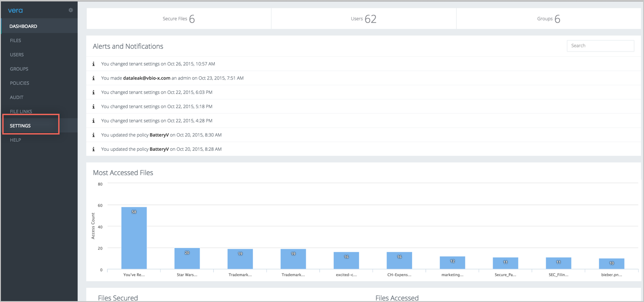This screenshot has height=302, width=644.
Task: Select Groups in the sidebar
Action: tap(19, 69)
